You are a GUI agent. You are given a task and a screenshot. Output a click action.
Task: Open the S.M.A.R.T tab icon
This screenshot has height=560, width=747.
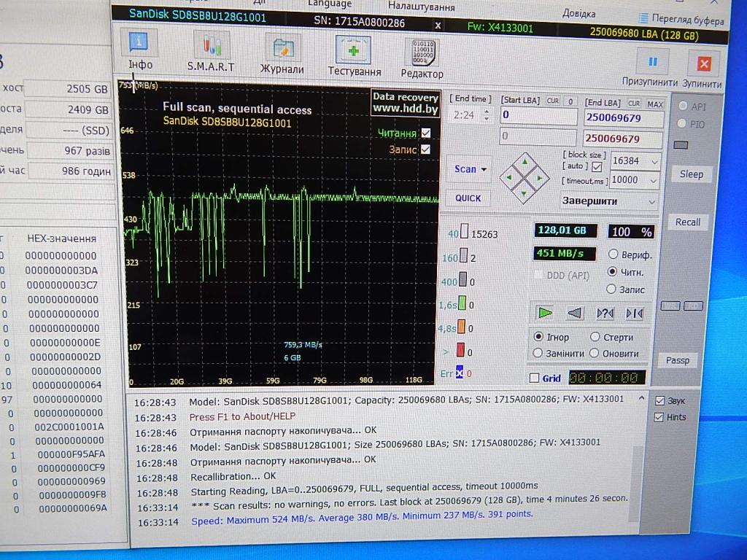[211, 47]
